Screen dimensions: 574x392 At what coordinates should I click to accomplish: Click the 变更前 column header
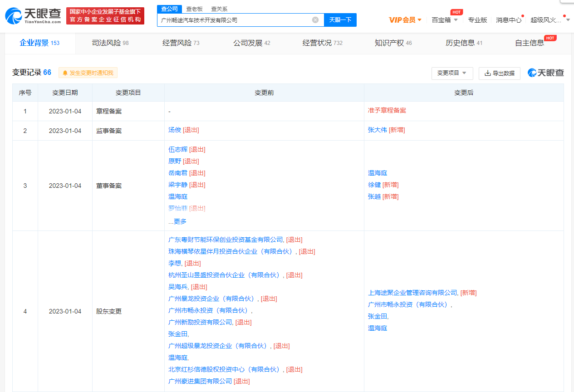pyautogui.click(x=264, y=93)
